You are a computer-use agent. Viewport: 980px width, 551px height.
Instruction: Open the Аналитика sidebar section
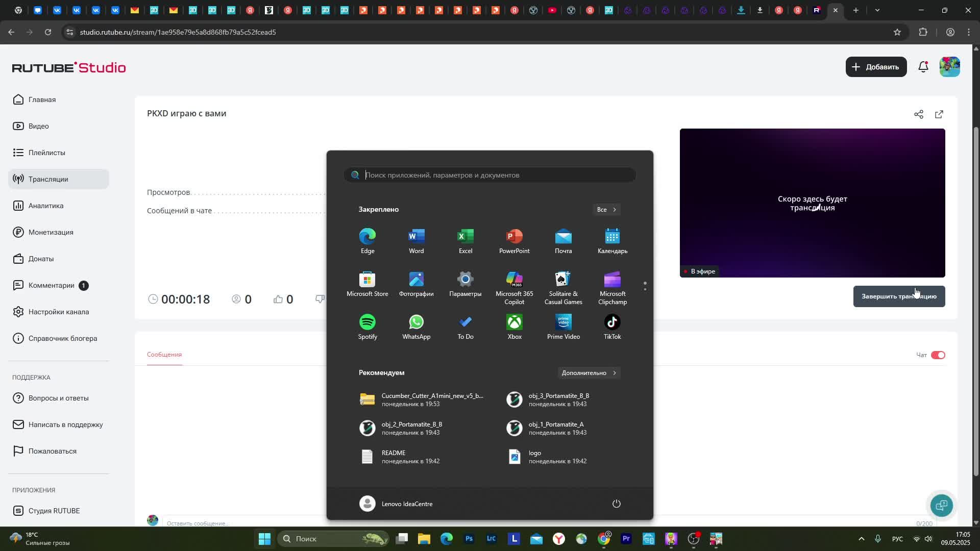tap(46, 206)
